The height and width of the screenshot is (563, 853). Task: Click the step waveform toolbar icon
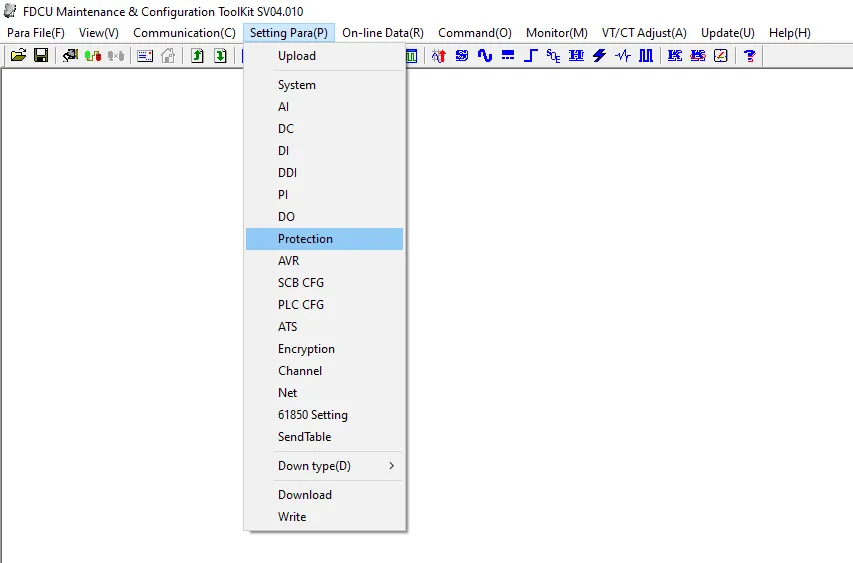coord(530,55)
